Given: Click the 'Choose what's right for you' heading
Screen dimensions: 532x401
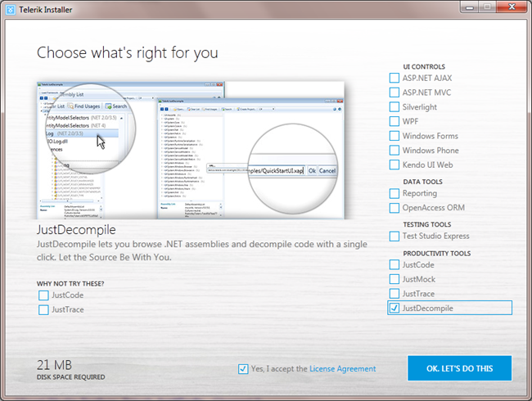Looking at the screenshot, I should point(127,53).
